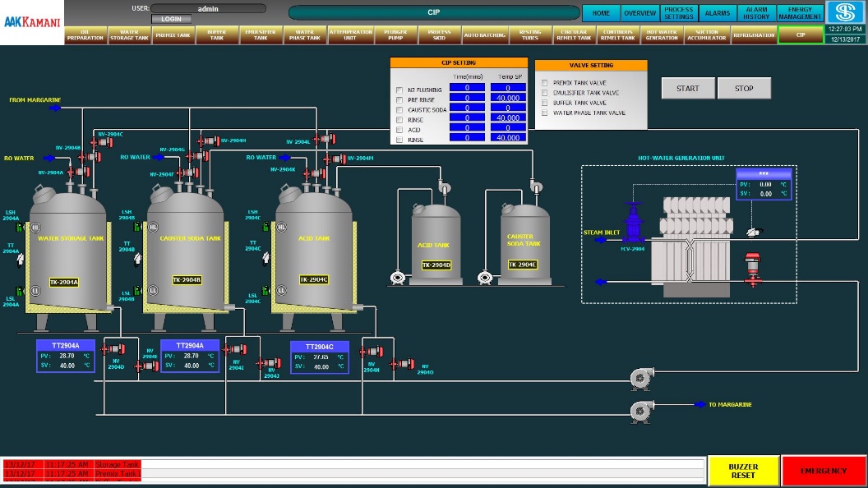Enable the N2 FLUSHING checkbox
868x488 pixels.
tap(399, 89)
